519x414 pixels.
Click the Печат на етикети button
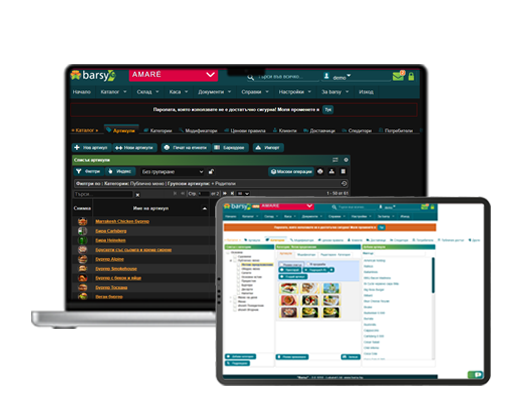(186, 148)
